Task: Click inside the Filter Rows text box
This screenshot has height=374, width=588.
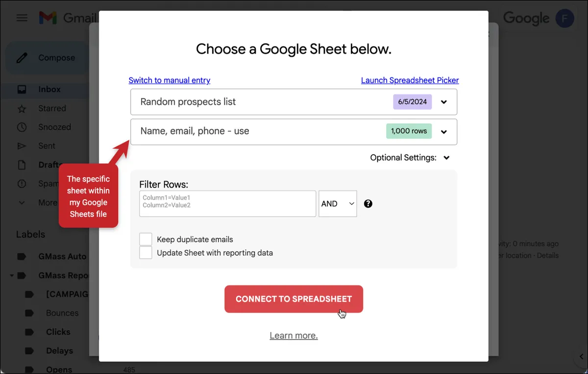Action: 228,204
